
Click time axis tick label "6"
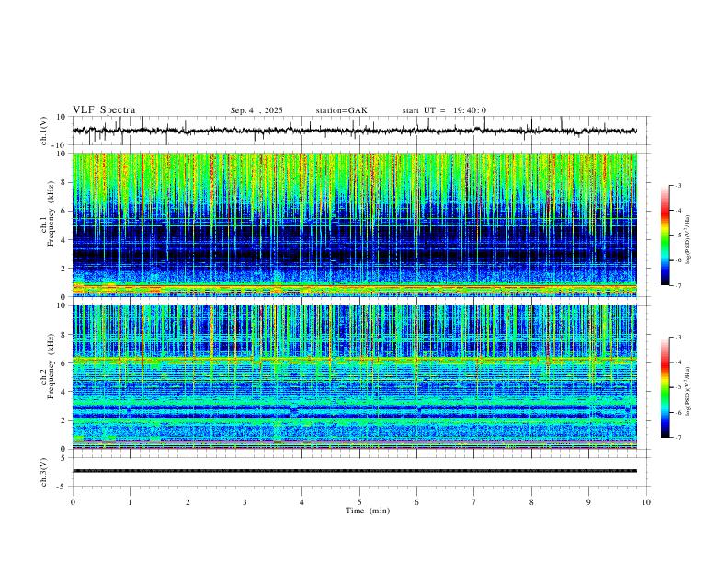[417, 502]
